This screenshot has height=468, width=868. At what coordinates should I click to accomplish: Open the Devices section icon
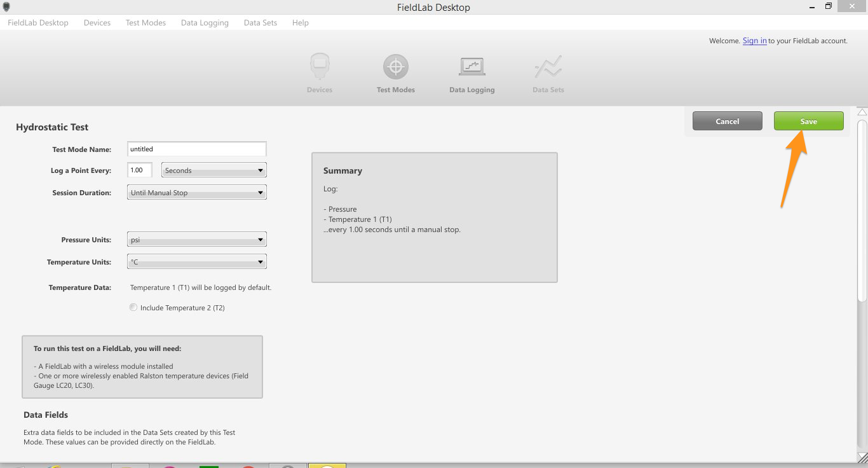point(320,67)
